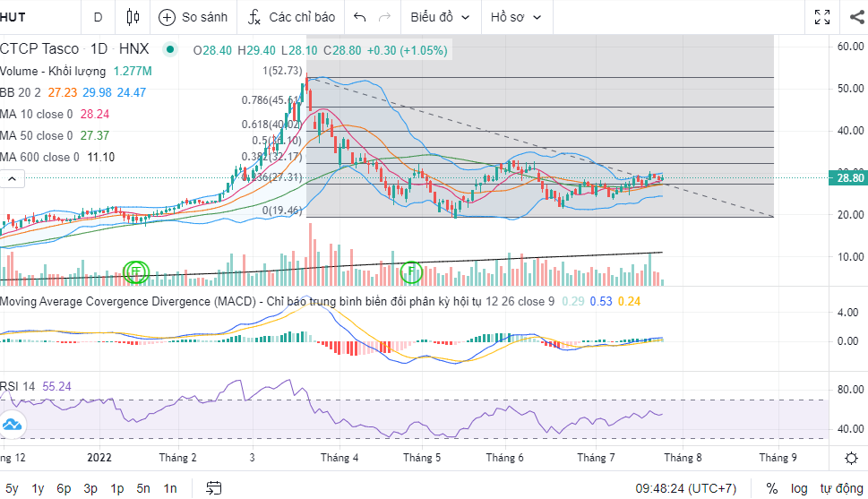Click the fx indicators icon
Screen dimensions: 868x499
click(254, 17)
